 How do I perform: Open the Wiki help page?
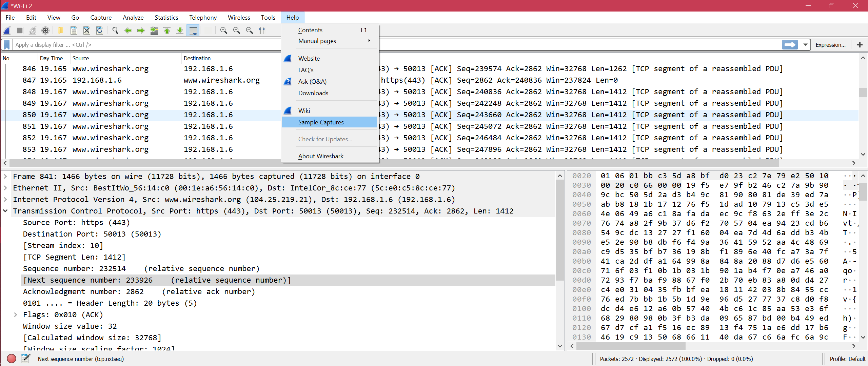pos(303,110)
